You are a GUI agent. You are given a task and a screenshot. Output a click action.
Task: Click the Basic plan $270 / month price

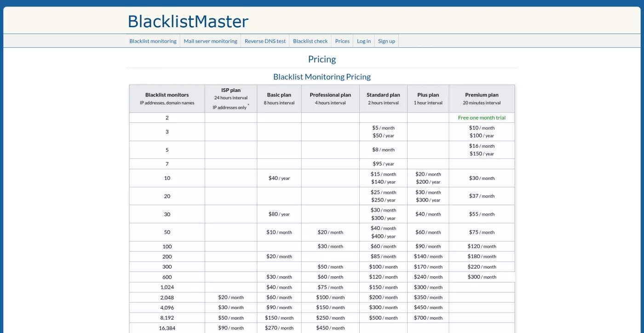[x=279, y=328]
